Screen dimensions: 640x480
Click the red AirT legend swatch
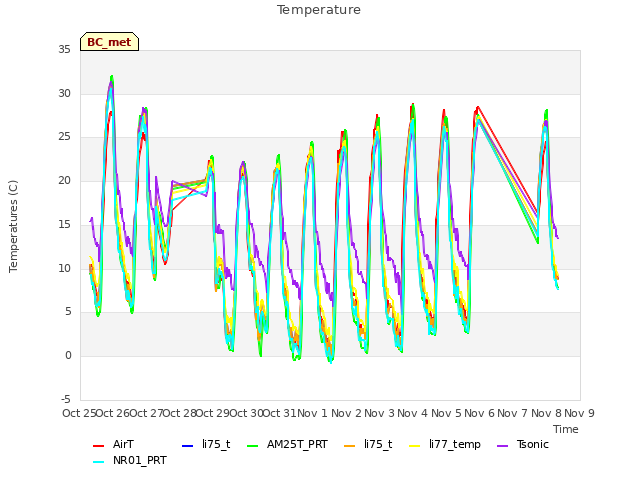(98, 446)
